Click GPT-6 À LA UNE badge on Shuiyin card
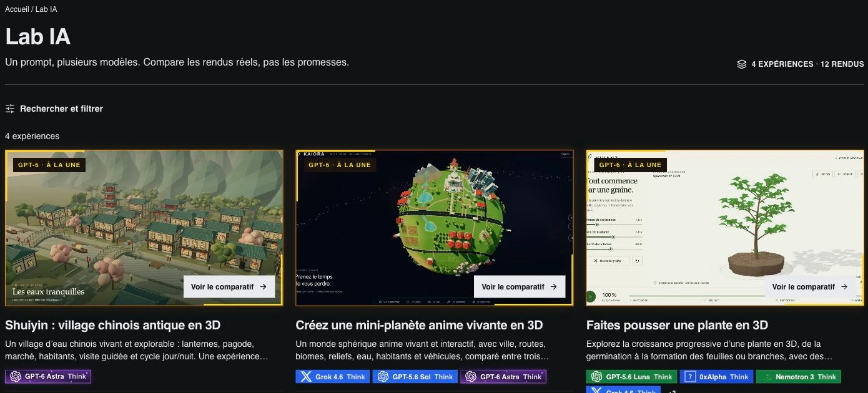 pos(49,165)
